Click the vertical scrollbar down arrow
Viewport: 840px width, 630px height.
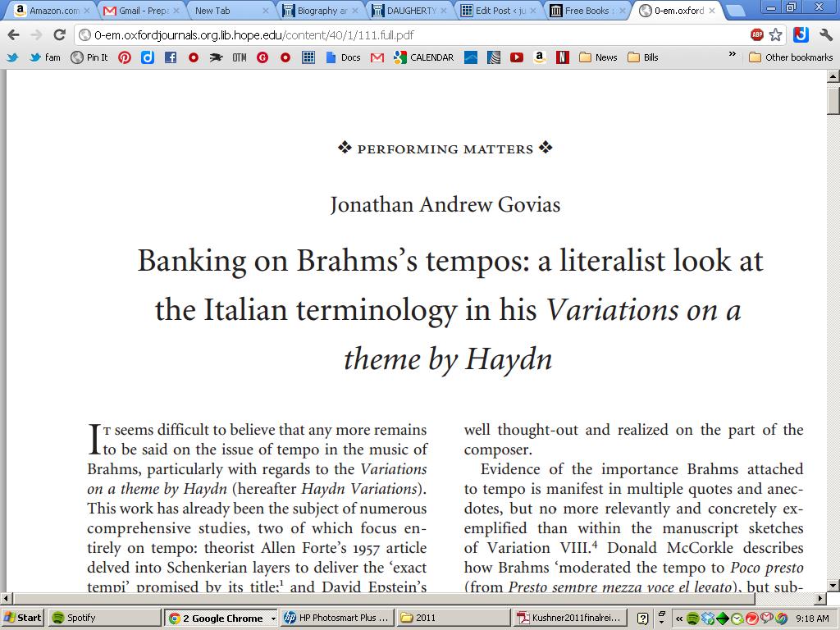click(833, 585)
